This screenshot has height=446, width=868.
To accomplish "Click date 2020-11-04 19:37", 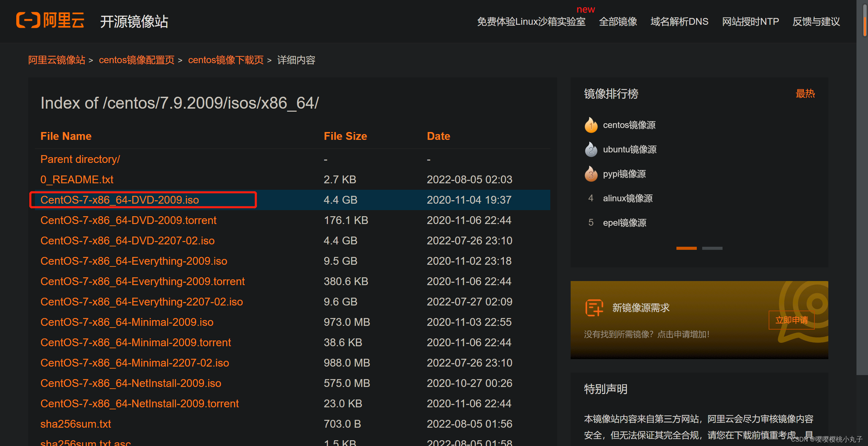I will coord(469,200).
